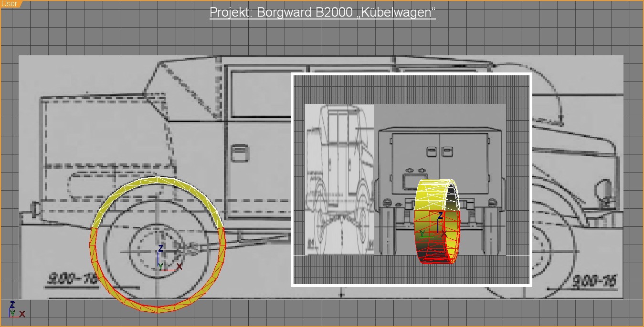Select the 3D tire in the inset rear view
644x327 pixels.
click(x=437, y=221)
